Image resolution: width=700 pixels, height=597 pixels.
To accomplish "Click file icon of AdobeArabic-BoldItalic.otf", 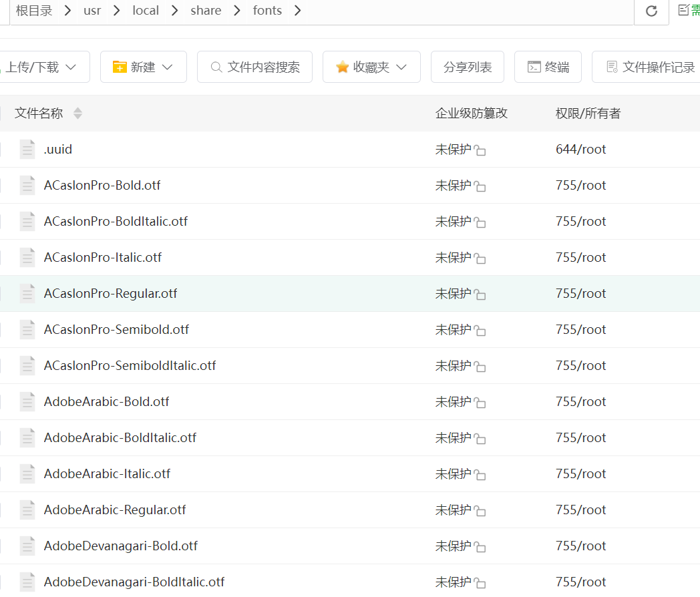I will [27, 437].
